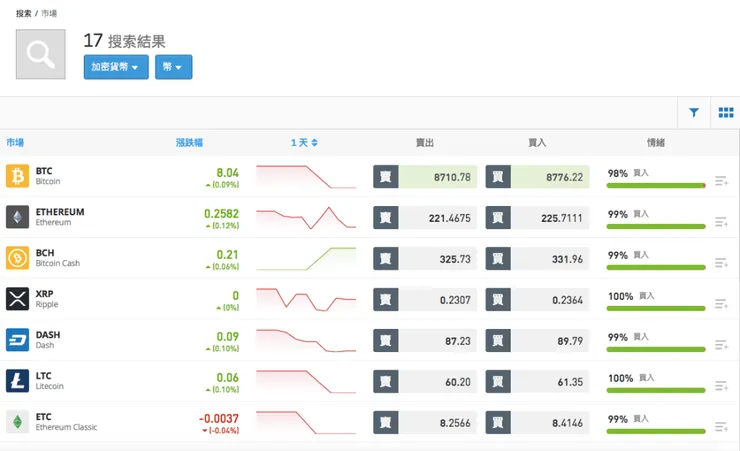The height and width of the screenshot is (451, 740).
Task: Click the Bitcoin Cash BCH logo
Action: coord(17,258)
